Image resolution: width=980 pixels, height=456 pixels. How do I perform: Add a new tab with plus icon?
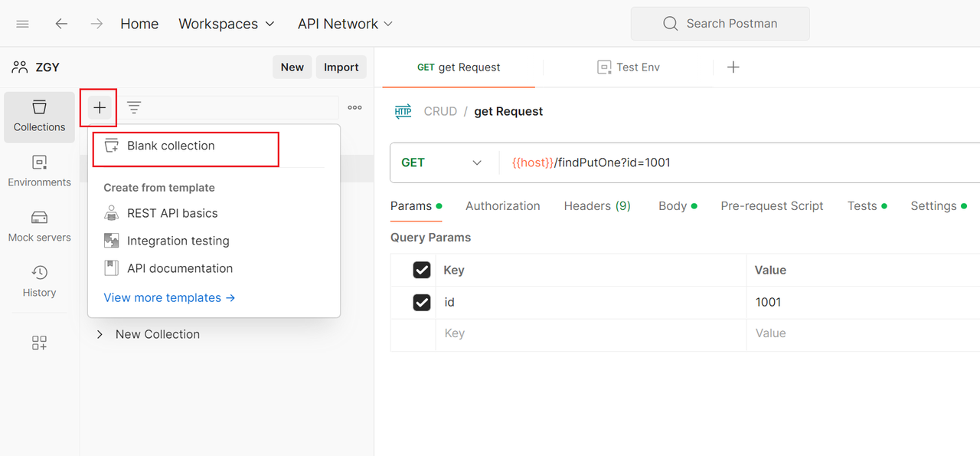(x=733, y=67)
